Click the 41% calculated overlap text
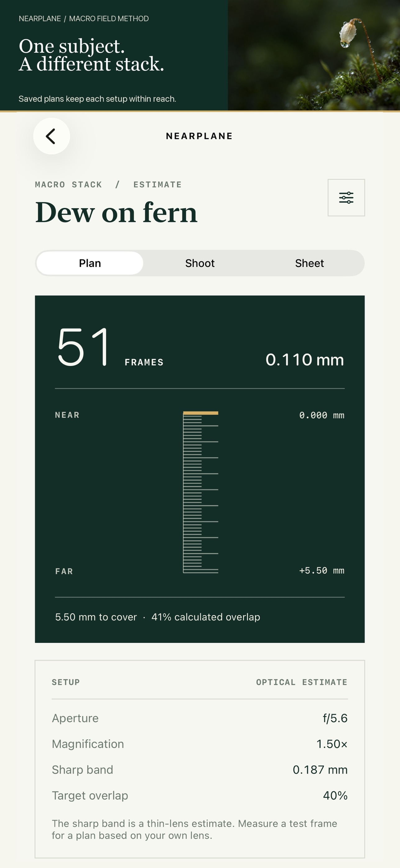This screenshot has height=868, width=400. coord(206,617)
